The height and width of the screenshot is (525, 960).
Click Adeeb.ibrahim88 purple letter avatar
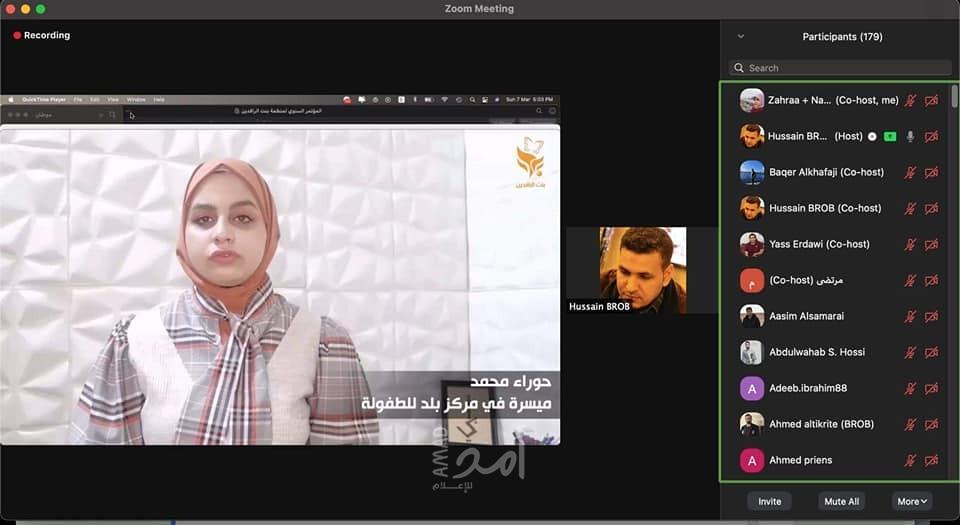point(752,389)
